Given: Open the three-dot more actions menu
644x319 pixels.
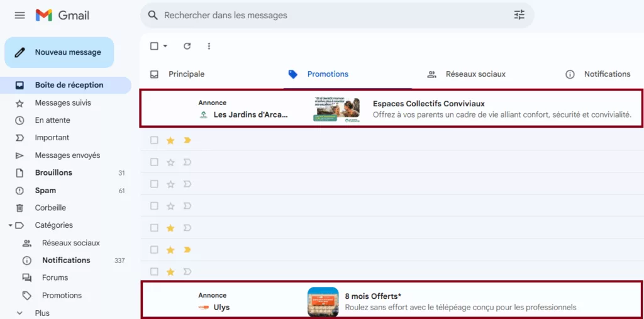Looking at the screenshot, I should click(209, 46).
